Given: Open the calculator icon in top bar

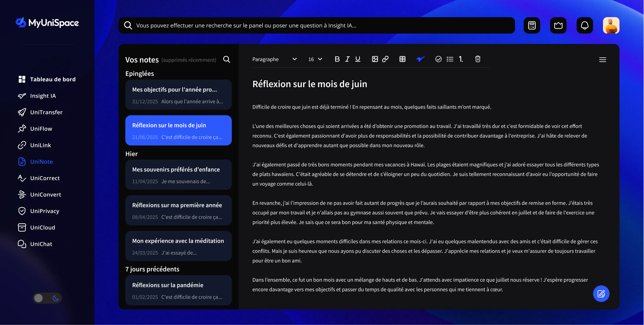Looking at the screenshot, I should [532, 25].
